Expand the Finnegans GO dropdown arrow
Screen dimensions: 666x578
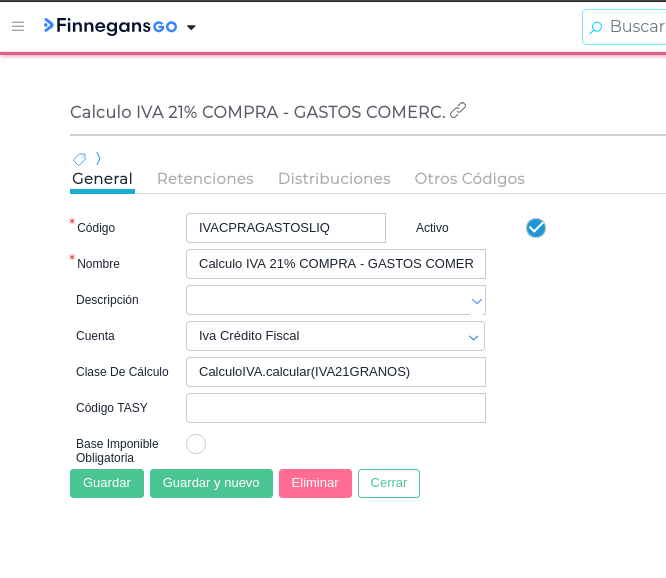(192, 27)
